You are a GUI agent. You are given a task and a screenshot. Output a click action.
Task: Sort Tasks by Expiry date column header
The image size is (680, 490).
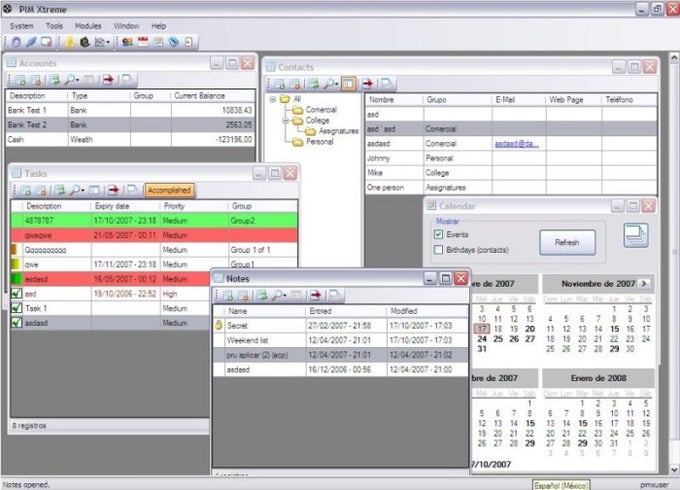[x=125, y=206]
